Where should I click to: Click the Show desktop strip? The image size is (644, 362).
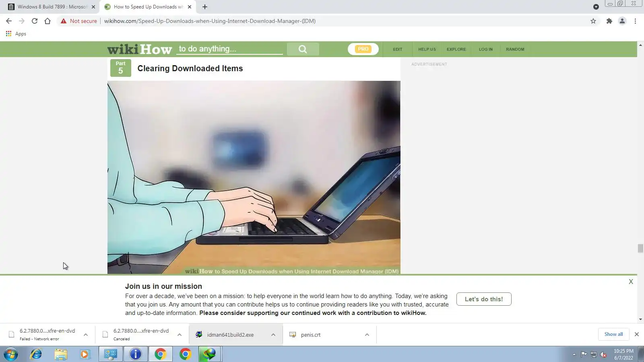tap(641, 354)
